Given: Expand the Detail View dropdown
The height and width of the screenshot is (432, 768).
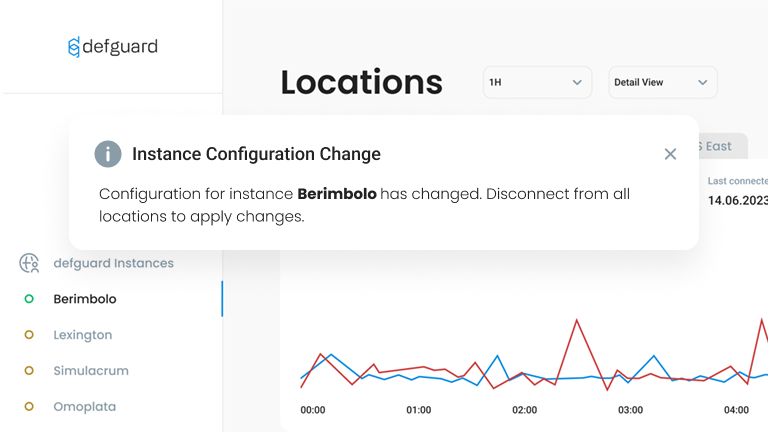Looking at the screenshot, I should (662, 82).
